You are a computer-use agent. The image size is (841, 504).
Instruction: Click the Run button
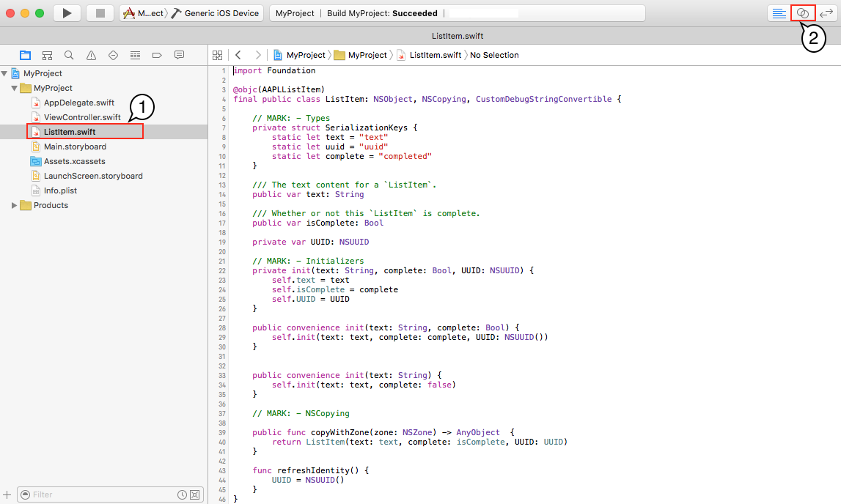click(x=67, y=12)
